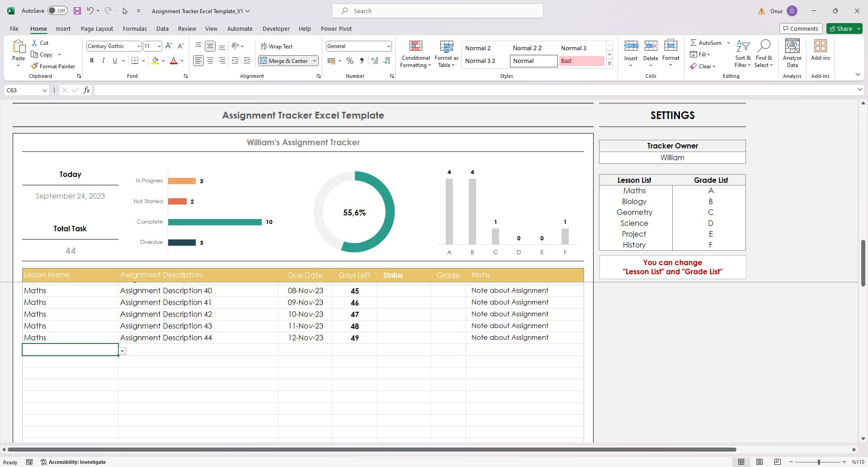
Task: Open Conditional Formatting options
Action: pyautogui.click(x=415, y=53)
